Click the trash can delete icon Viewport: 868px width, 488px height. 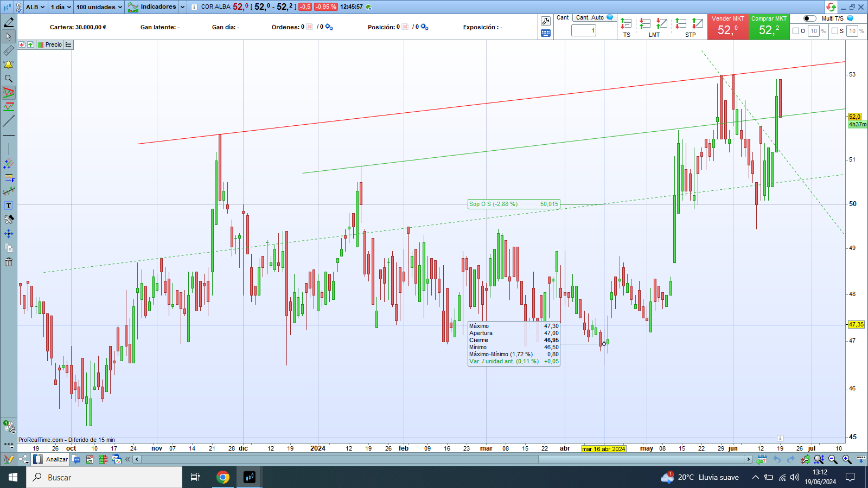[x=9, y=262]
